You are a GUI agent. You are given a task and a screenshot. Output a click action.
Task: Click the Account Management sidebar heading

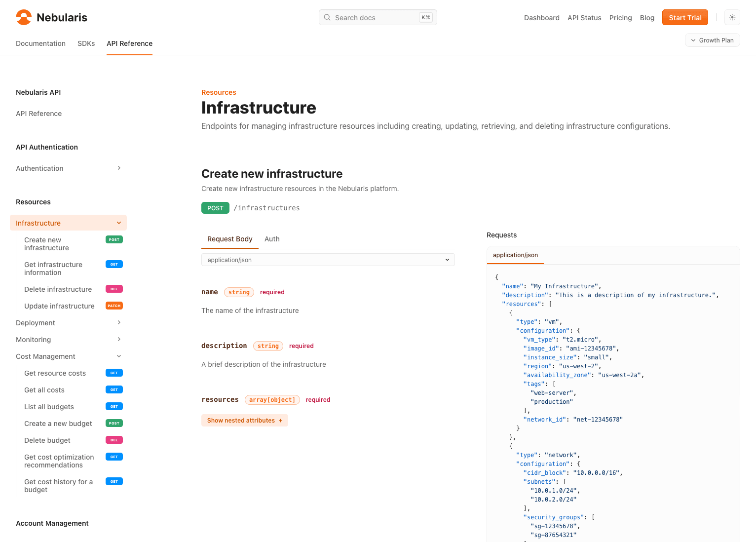click(52, 523)
